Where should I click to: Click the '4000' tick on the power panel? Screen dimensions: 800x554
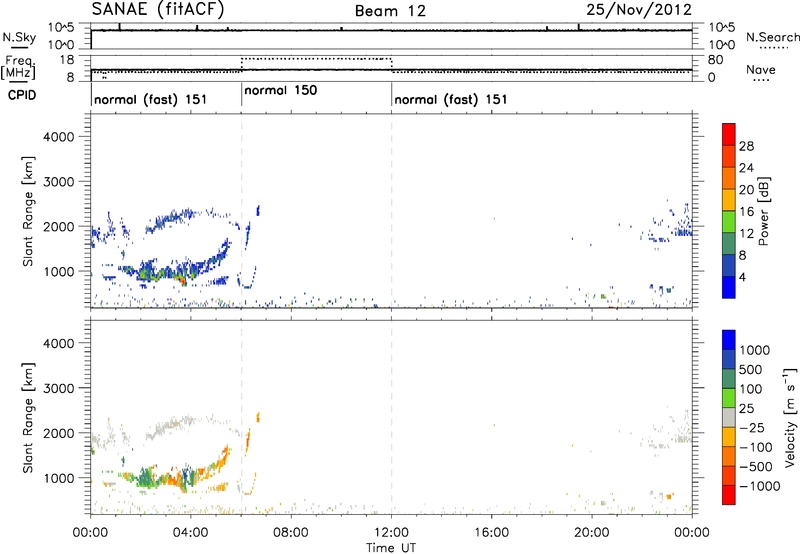click(58, 137)
